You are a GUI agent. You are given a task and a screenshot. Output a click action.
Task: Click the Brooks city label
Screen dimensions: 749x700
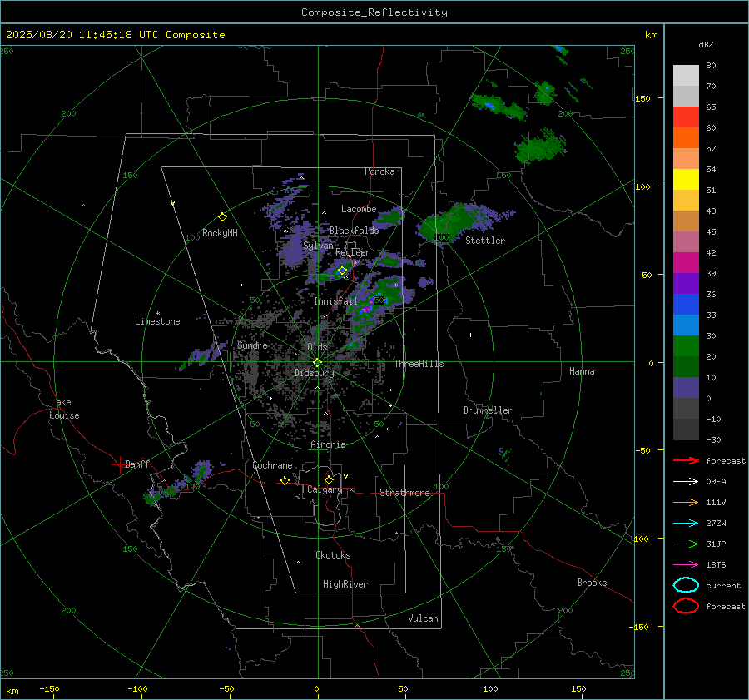click(x=592, y=583)
